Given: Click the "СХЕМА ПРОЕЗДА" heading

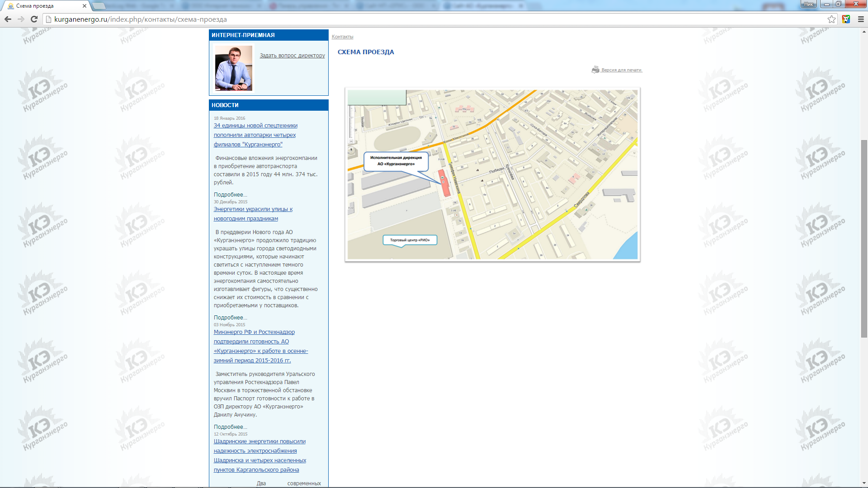Looking at the screenshot, I should (366, 52).
